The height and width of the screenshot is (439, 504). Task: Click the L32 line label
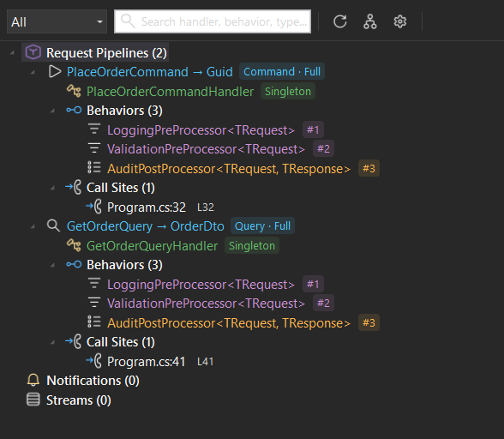(x=206, y=207)
